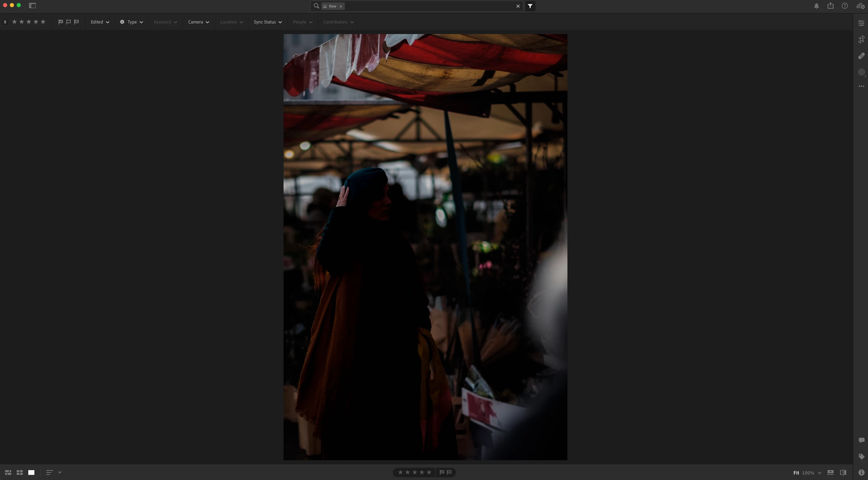Set five-star rating in bottom bar
Screen dimensions: 868x480
[x=429, y=472]
